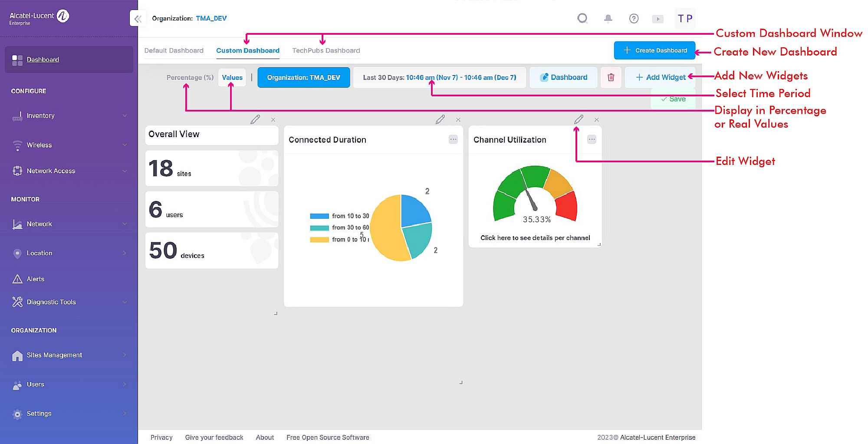Viewport: 868px width, 444px height.
Task: Open the About footer link
Action: (265, 437)
